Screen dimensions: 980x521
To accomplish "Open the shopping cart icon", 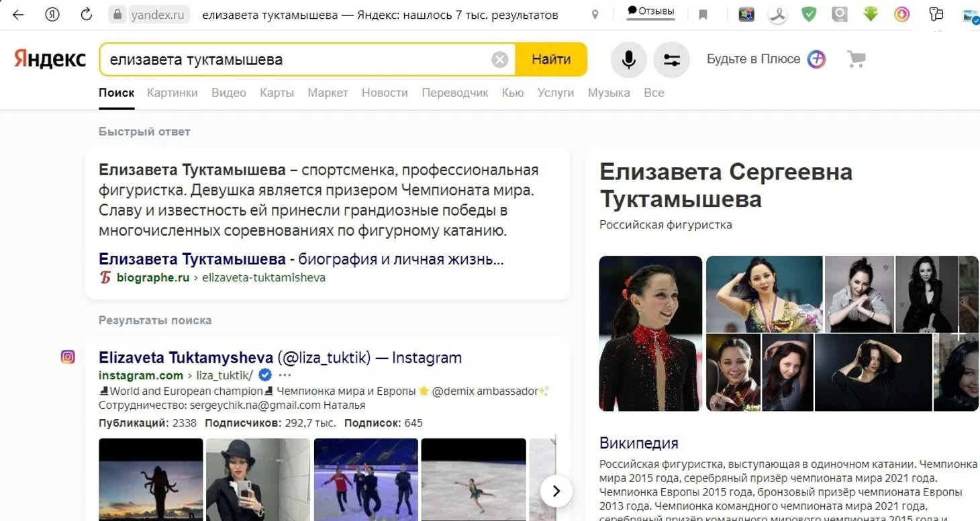I will coord(856,59).
